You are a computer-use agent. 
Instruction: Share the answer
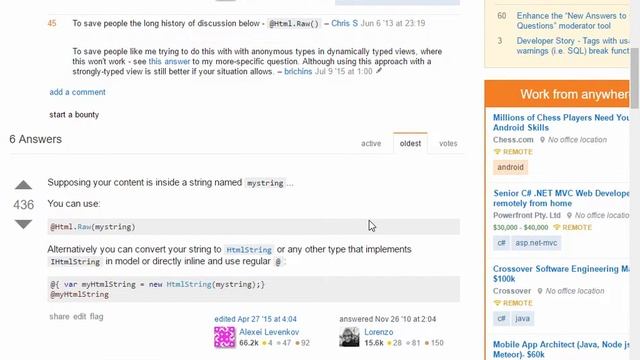coord(59,316)
